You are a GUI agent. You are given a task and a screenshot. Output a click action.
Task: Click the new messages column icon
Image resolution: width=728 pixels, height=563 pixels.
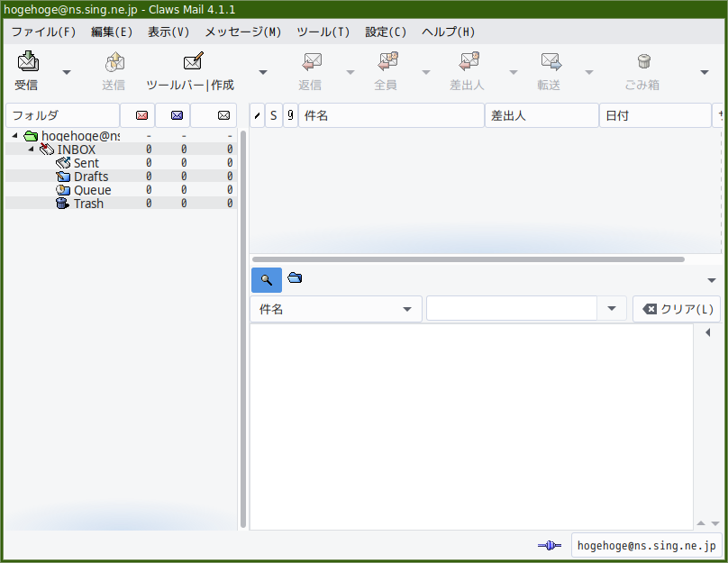(x=141, y=115)
